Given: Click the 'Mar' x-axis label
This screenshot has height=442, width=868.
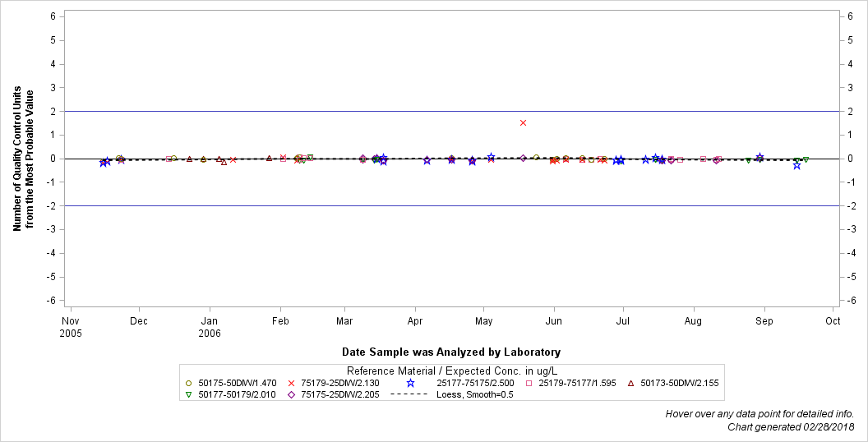Looking at the screenshot, I should click(344, 321).
